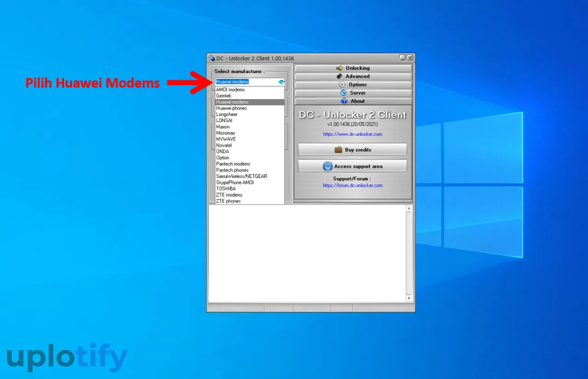Click the log area scroll up arrow
Image resolution: width=588 pixels, height=379 pixels.
point(409,208)
